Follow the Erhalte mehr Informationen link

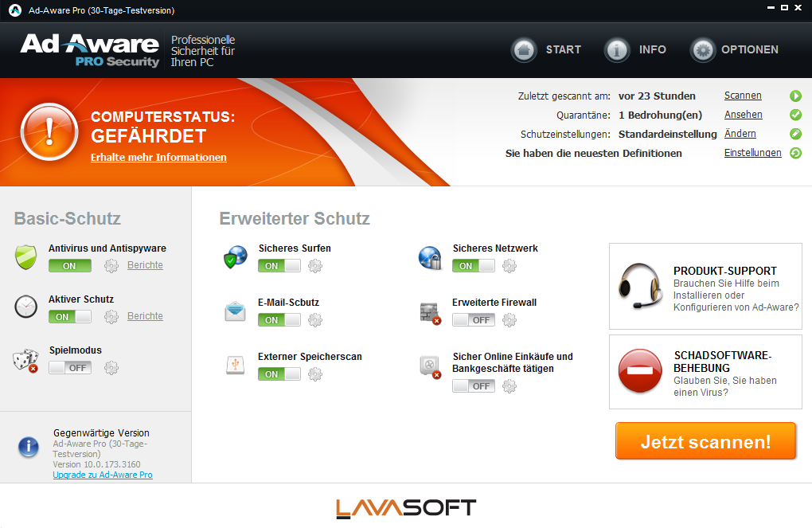click(x=158, y=158)
